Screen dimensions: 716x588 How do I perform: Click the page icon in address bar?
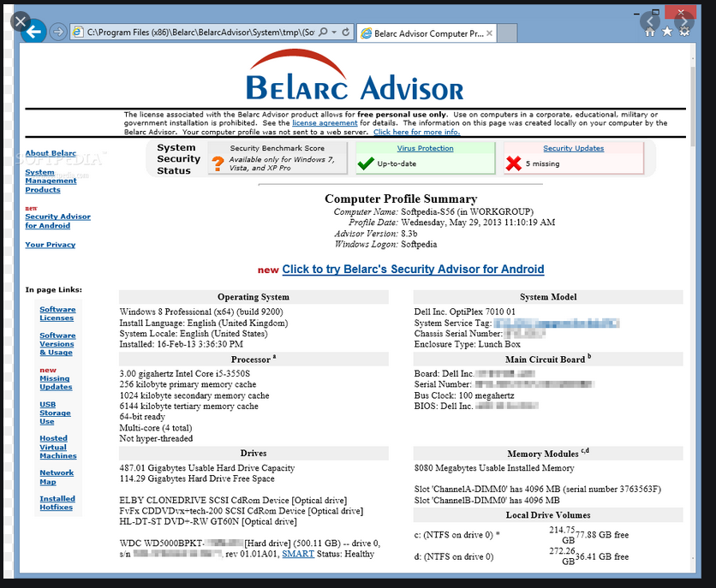tap(78, 32)
